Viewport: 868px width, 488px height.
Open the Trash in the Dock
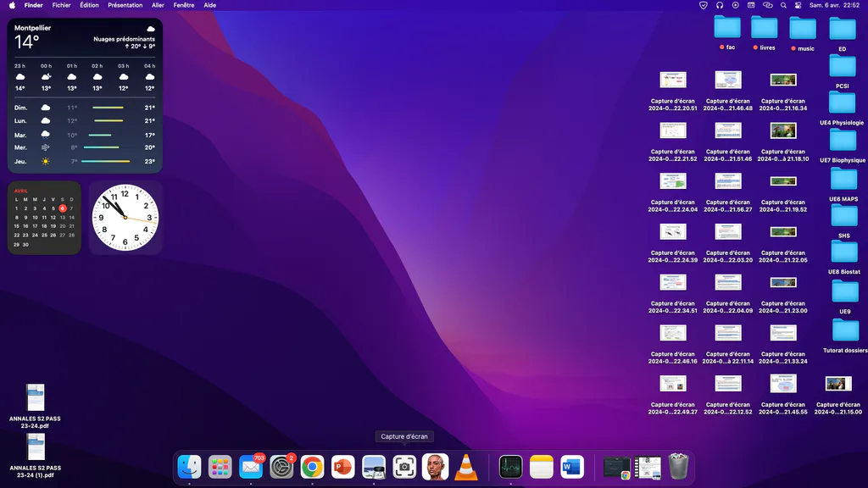pos(679,467)
